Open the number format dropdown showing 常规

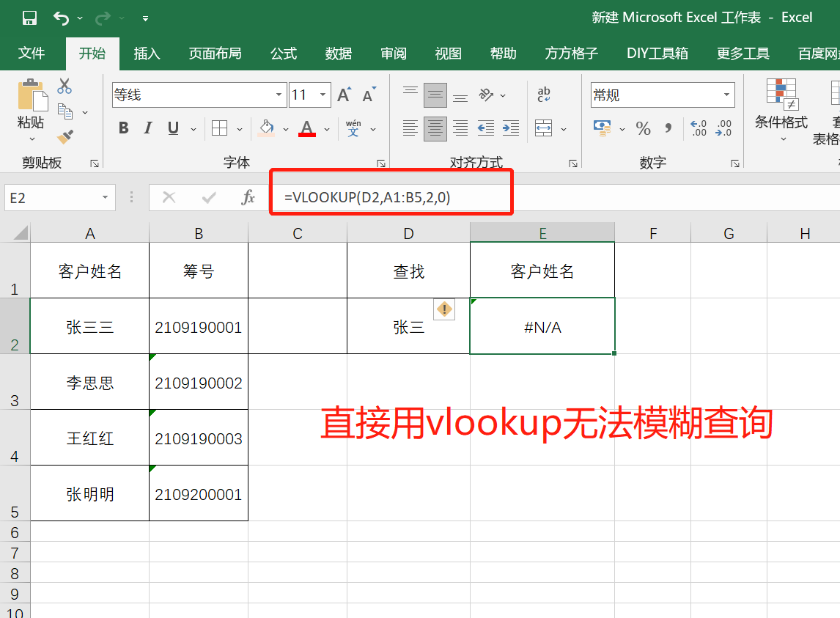[x=727, y=95]
